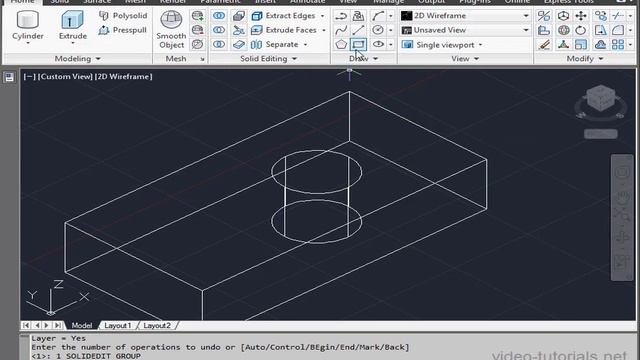Expand the Solid Editing panel
The image size is (640, 360).
(269, 59)
